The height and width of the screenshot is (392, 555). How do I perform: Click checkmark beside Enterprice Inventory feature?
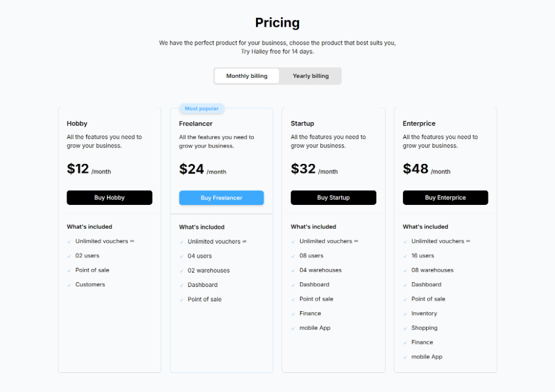[405, 314]
